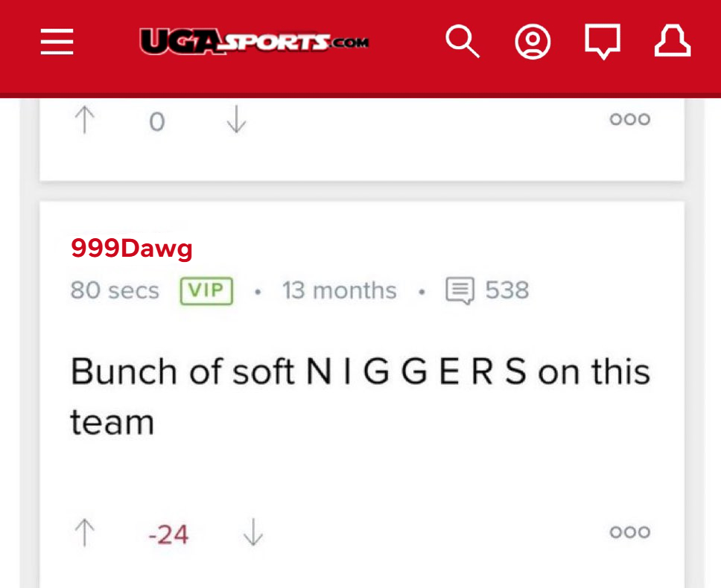Viewport: 721px width, 588px height.
Task: Upvote the 999Dawg post
Action: [85, 532]
